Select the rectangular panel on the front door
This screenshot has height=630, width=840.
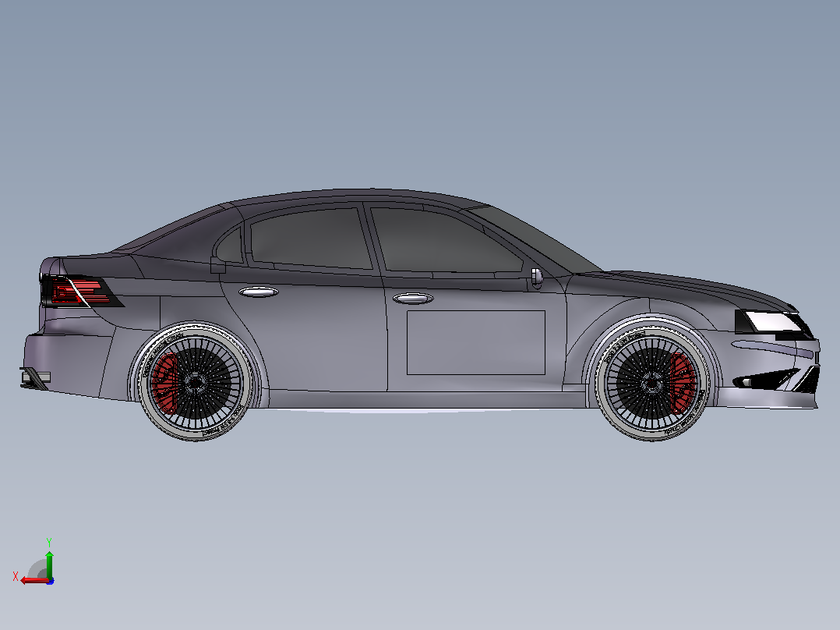point(475,342)
